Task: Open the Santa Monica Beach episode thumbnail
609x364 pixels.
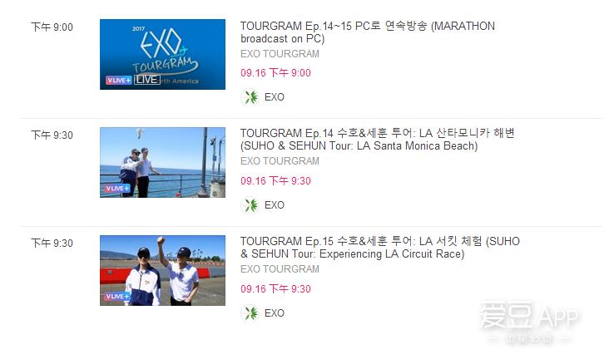Action: [x=162, y=162]
